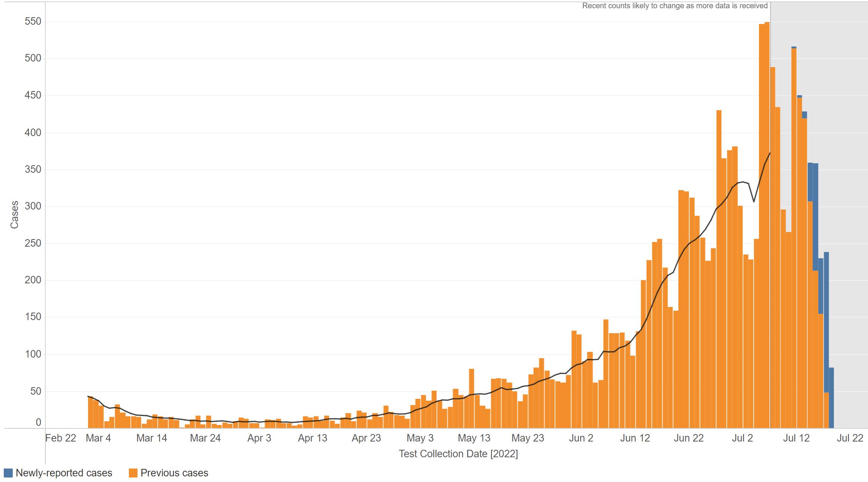Click the "Feb 22" x-axis date label
Screen dimensions: 868x482
pos(61,438)
